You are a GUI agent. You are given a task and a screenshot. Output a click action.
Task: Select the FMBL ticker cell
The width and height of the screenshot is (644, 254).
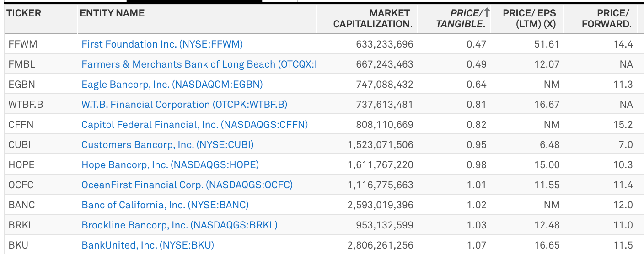tap(21, 64)
